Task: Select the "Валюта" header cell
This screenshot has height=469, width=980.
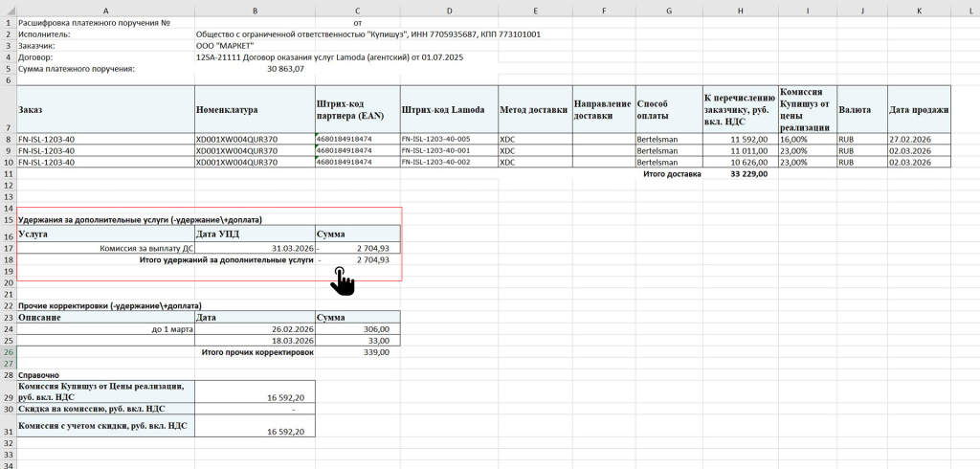Action: pyautogui.click(x=861, y=110)
